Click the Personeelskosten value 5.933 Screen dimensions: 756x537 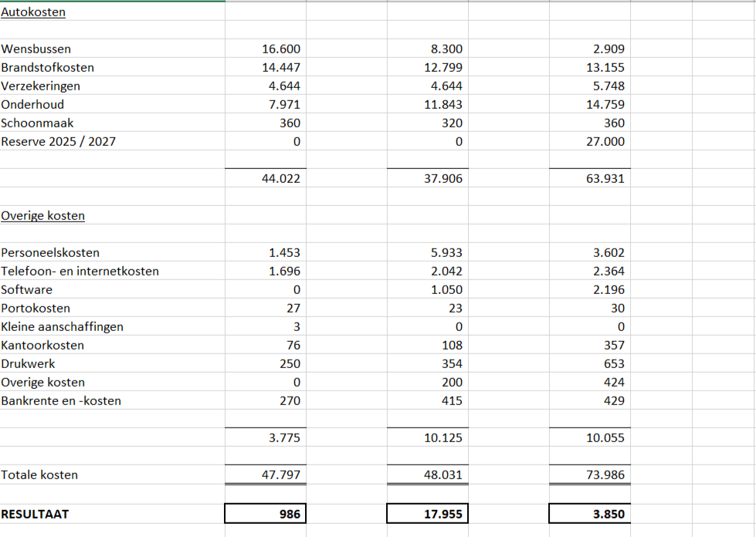[447, 253]
